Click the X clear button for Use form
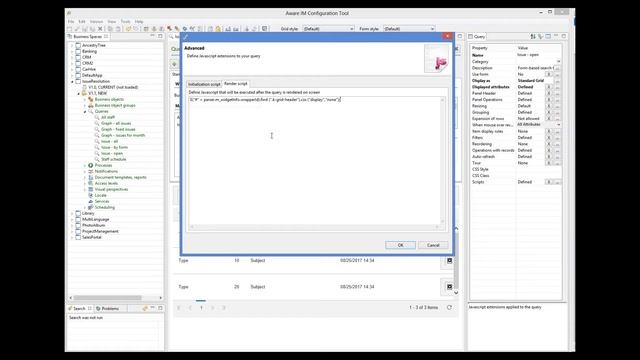The width and height of the screenshot is (640, 360). pyautogui.click(x=549, y=74)
